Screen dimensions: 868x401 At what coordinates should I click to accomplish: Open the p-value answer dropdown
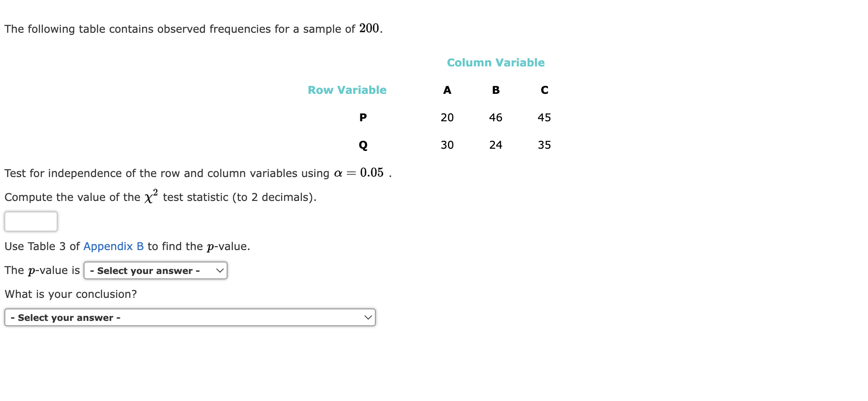pos(155,270)
